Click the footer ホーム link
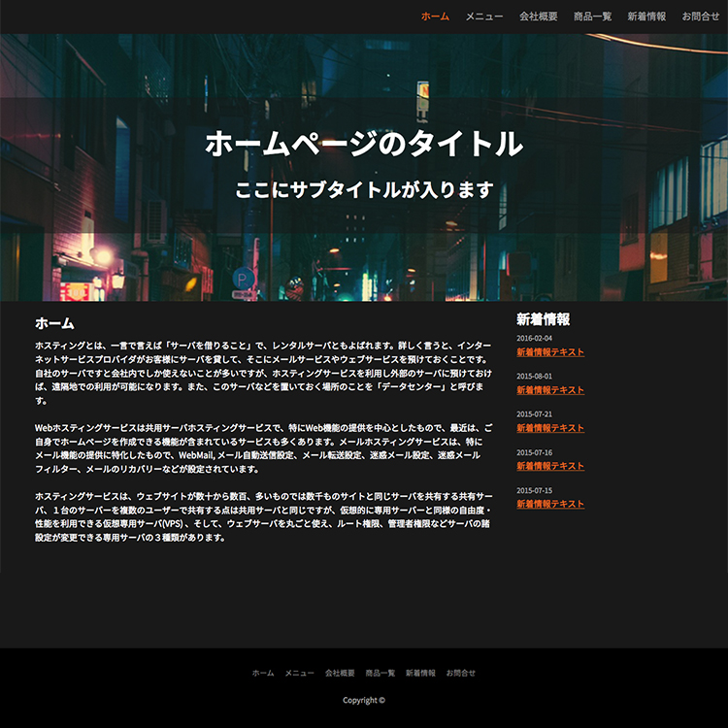The height and width of the screenshot is (728, 728). click(x=263, y=673)
